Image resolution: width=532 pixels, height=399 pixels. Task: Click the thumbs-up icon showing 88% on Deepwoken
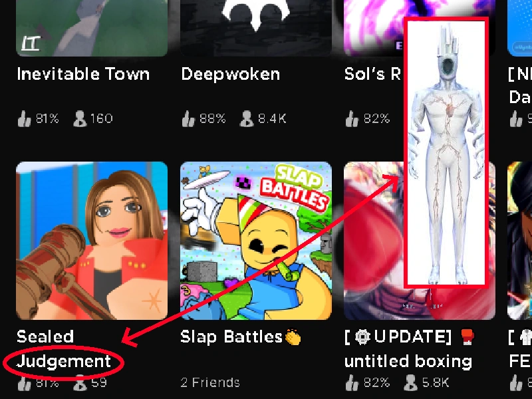click(x=189, y=119)
